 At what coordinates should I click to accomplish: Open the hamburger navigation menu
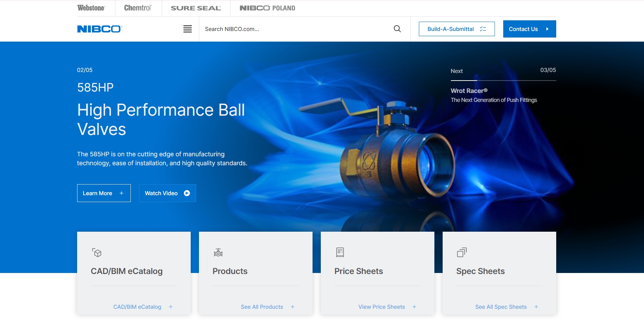[x=188, y=29]
